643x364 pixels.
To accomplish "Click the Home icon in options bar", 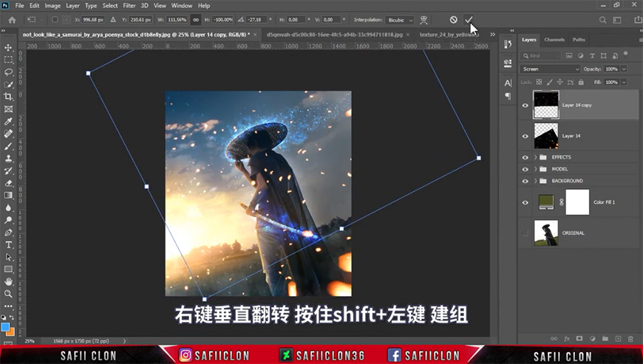I will pyautogui.click(x=12, y=20).
